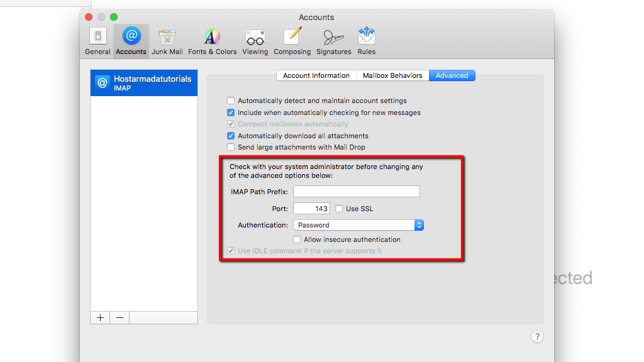Open the General preferences pane

click(x=97, y=41)
